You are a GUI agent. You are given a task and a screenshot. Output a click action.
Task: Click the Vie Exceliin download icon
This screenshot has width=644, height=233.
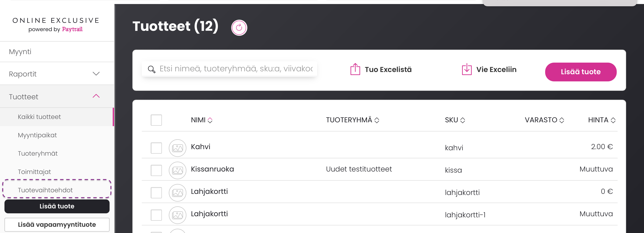466,69
